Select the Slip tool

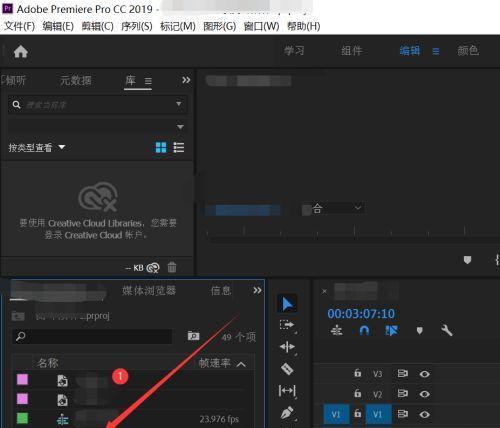tap(287, 391)
